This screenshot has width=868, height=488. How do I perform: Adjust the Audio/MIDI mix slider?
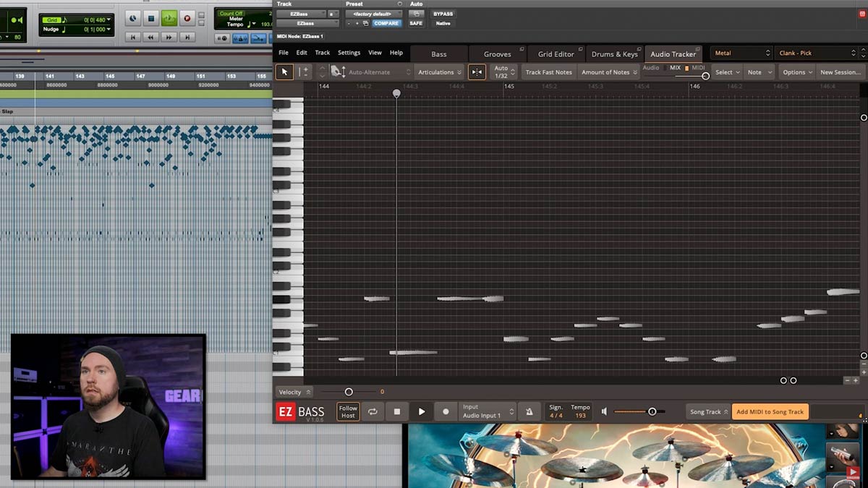(x=705, y=75)
